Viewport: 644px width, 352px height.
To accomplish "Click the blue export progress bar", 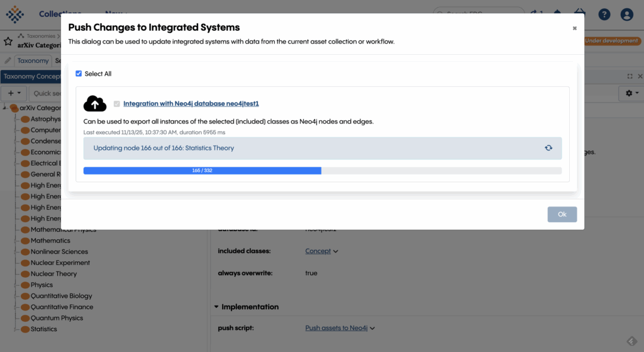I will click(202, 171).
